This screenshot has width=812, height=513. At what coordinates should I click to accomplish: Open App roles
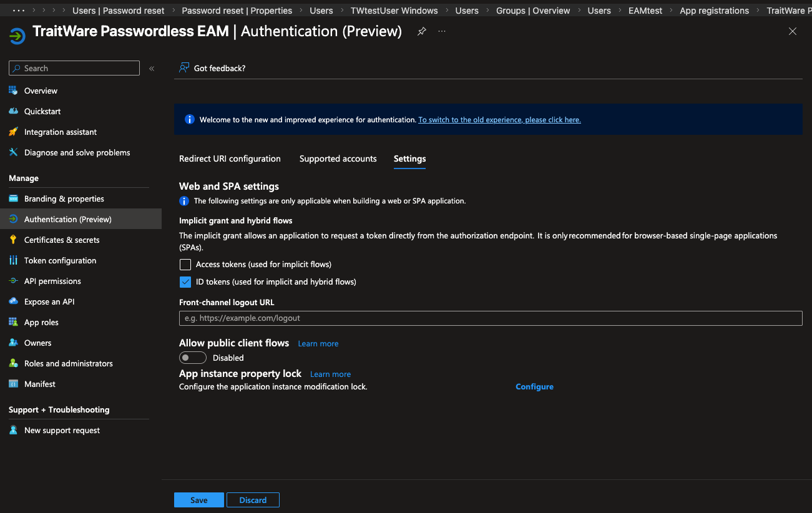(41, 323)
